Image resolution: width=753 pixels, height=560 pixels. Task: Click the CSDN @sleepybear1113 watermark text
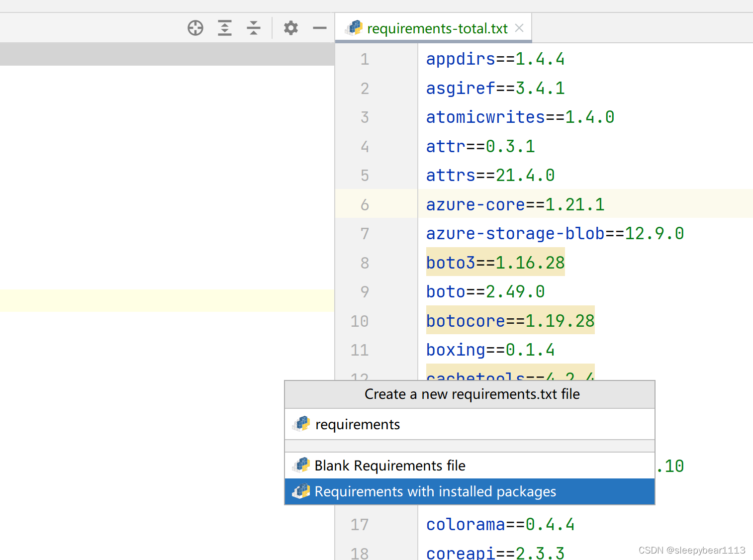691,550
